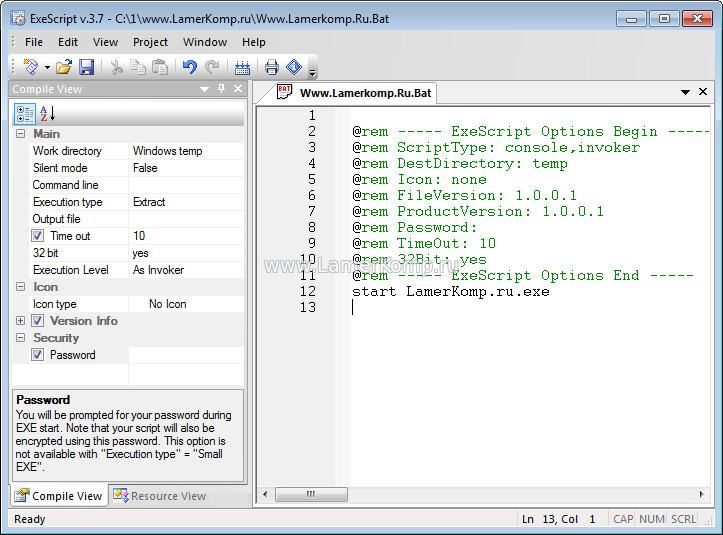The width and height of the screenshot is (723, 535).
Task: Click the Execution Level As Invoker value
Action: [x=186, y=270]
